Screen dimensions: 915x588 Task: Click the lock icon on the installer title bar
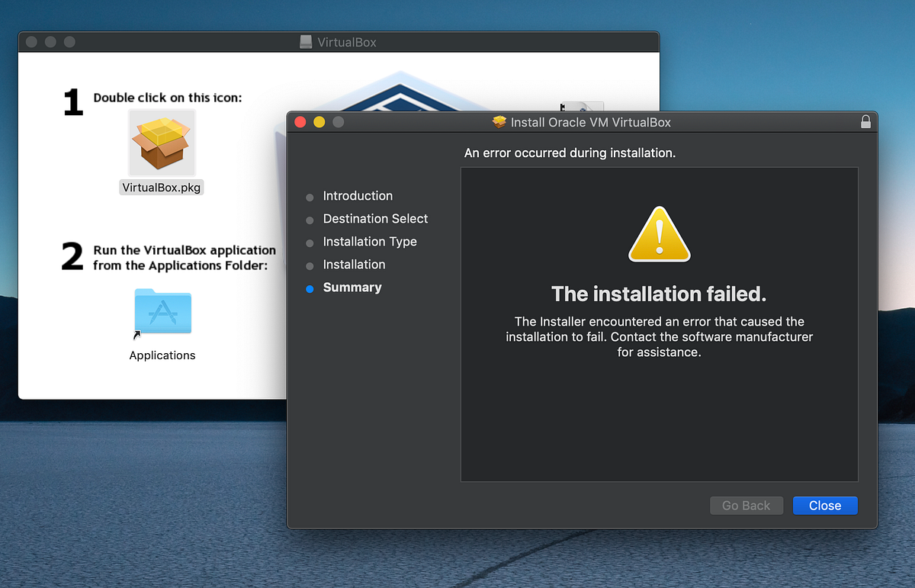tap(865, 121)
